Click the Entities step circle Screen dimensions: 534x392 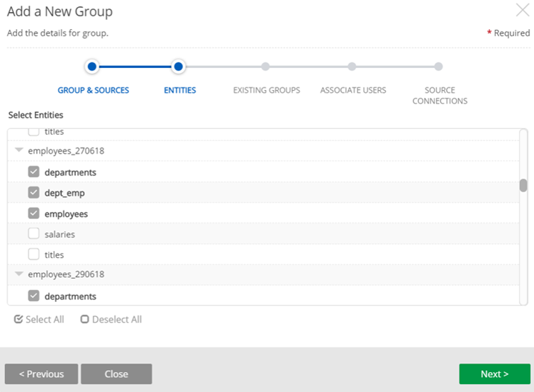pos(179,67)
